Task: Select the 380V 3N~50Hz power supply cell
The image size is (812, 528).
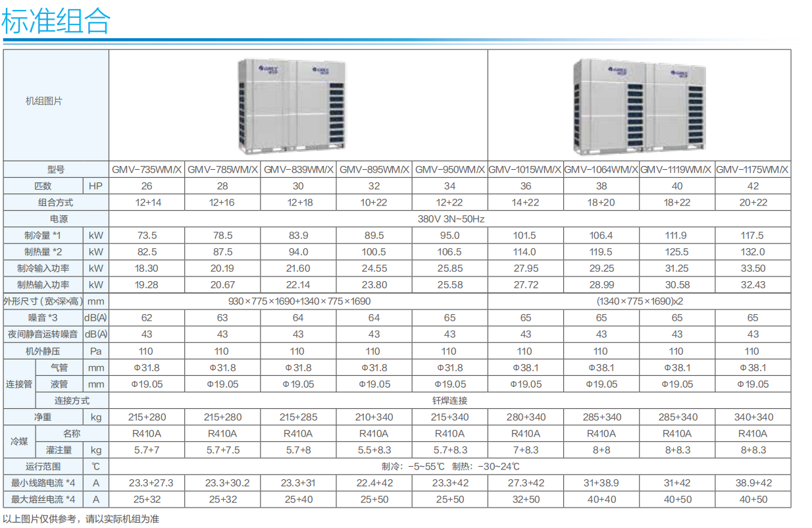Action: click(x=449, y=219)
